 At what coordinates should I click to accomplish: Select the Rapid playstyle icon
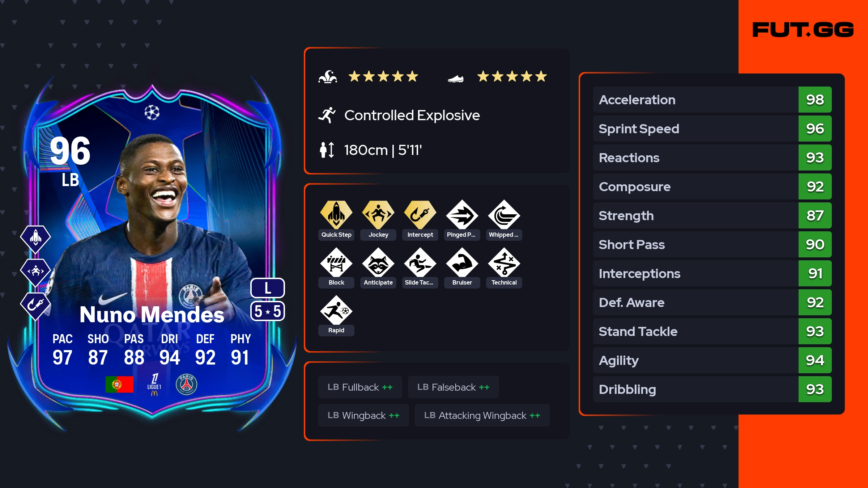[336, 310]
